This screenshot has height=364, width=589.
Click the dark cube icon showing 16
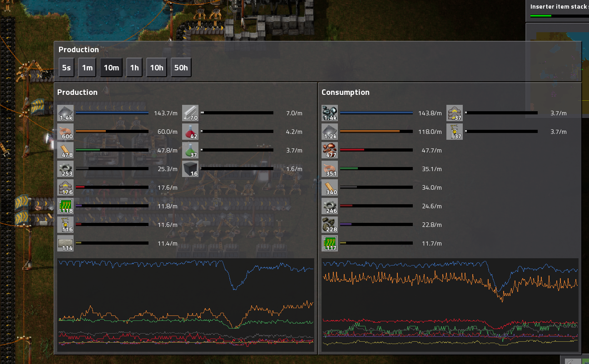tap(190, 169)
